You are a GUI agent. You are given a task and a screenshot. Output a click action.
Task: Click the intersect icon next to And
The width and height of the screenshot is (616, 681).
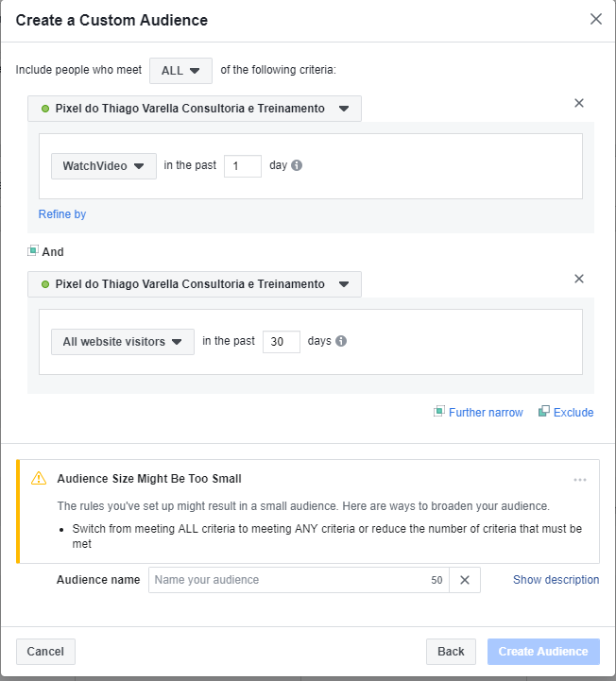point(33,251)
